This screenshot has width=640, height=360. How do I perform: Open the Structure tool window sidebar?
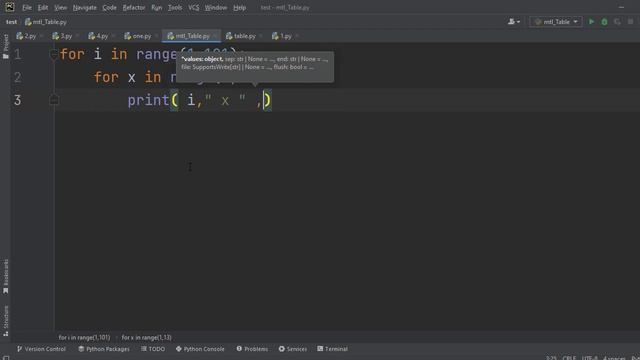pos(6,320)
